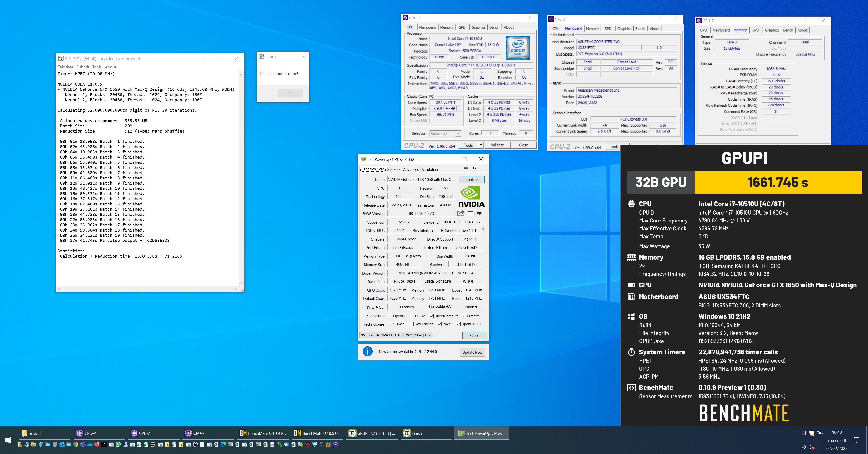The width and height of the screenshot is (868, 454).
Task: Click the battery icon in system tray
Action: click(820, 433)
